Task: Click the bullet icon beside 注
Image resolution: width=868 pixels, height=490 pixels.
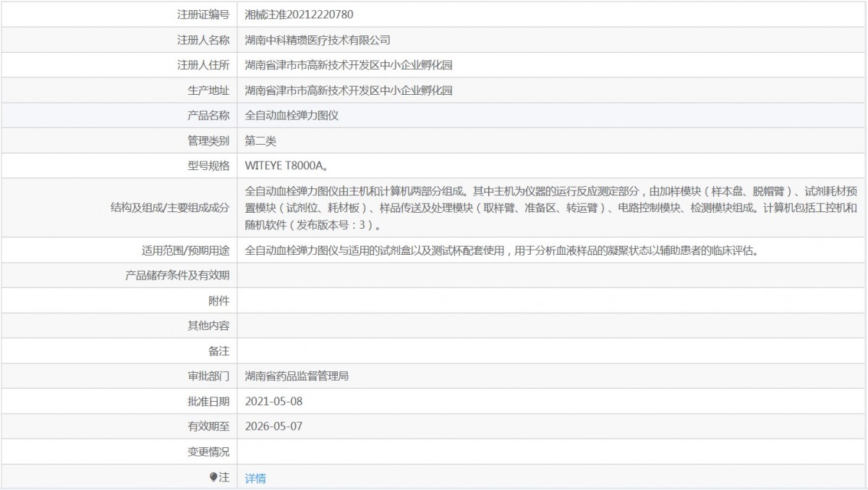Action: 213,477
